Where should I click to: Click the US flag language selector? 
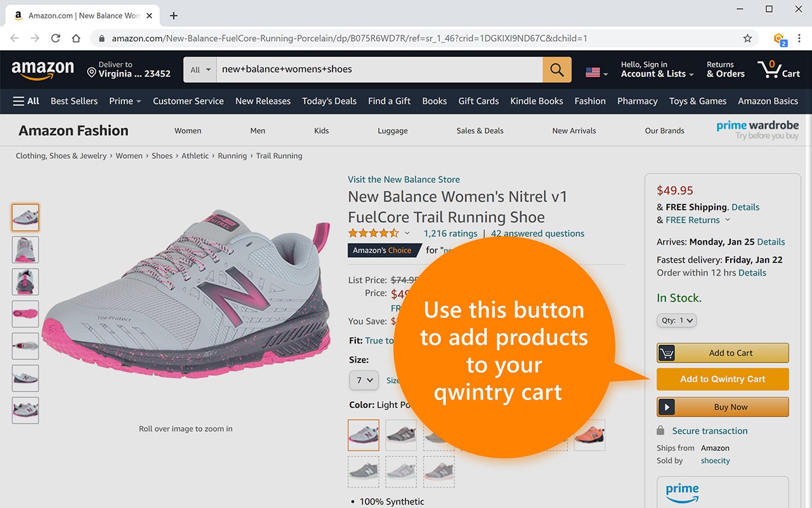pyautogui.click(x=596, y=72)
